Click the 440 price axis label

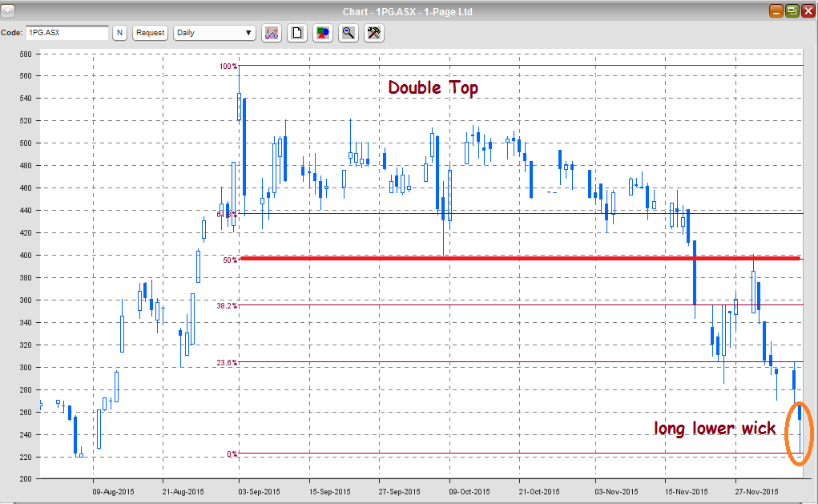(26, 211)
